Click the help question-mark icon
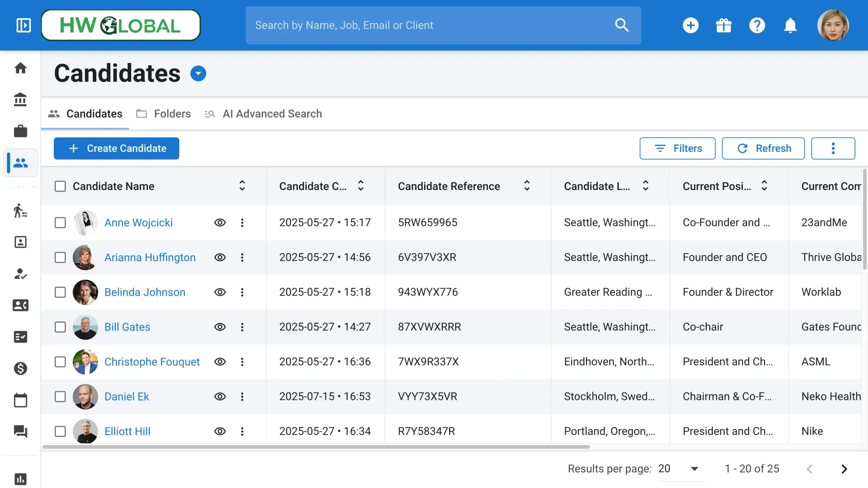The height and width of the screenshot is (488, 868). pos(757,25)
